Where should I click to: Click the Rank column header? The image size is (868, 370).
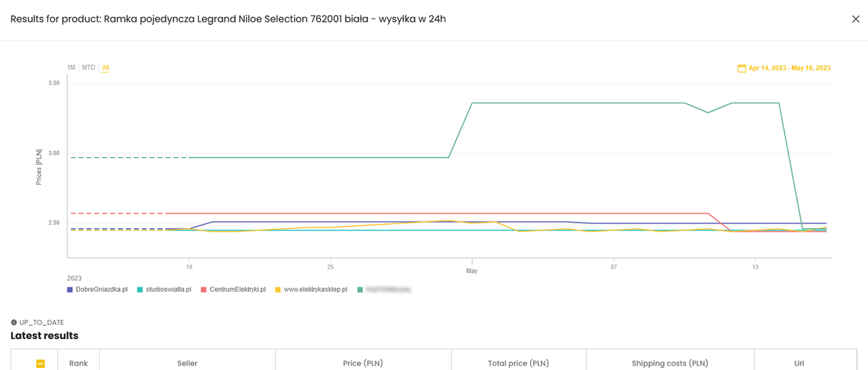(x=78, y=363)
